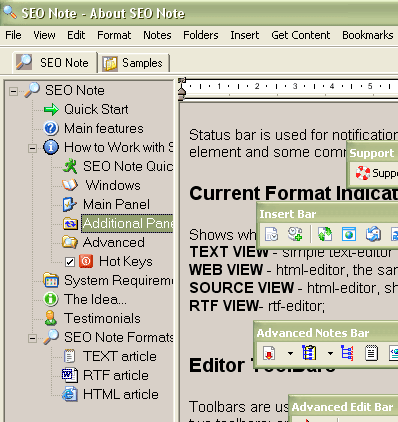Select the Quick Start note

click(96, 109)
